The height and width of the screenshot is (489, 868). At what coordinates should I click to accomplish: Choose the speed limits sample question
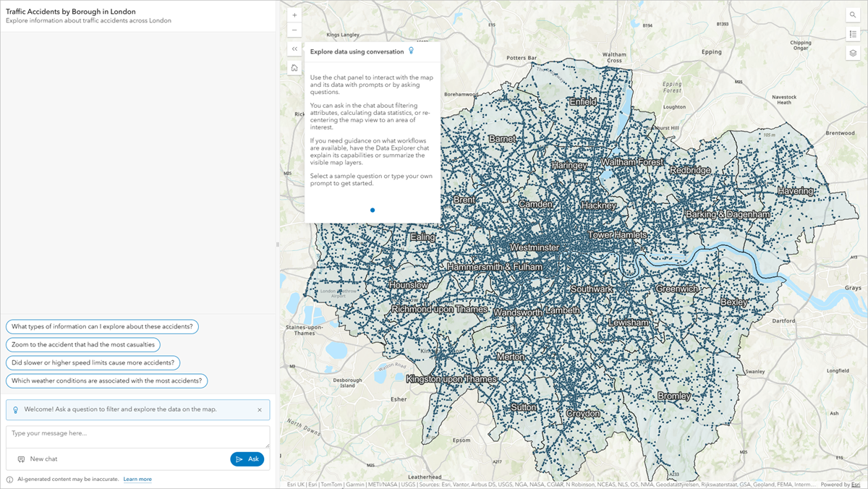tap(93, 362)
